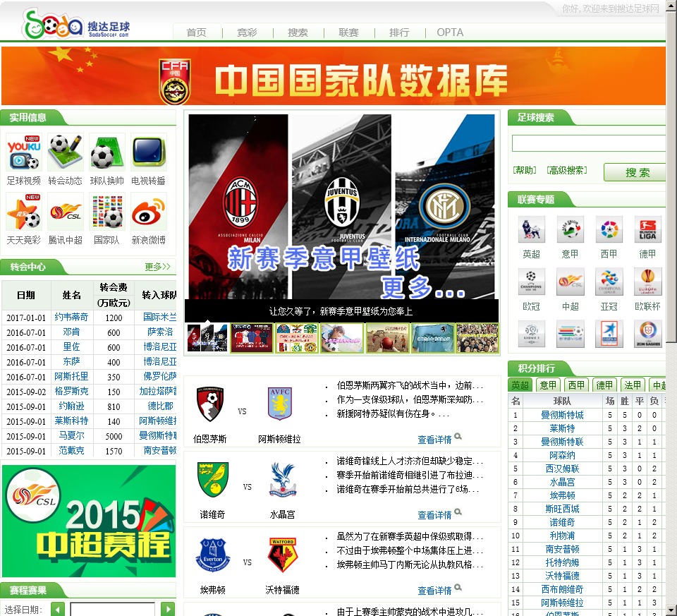Viewport: 677px width, 616px height.
Task: Click inside the 足球搜索 text field
Action: pyautogui.click(x=589, y=143)
